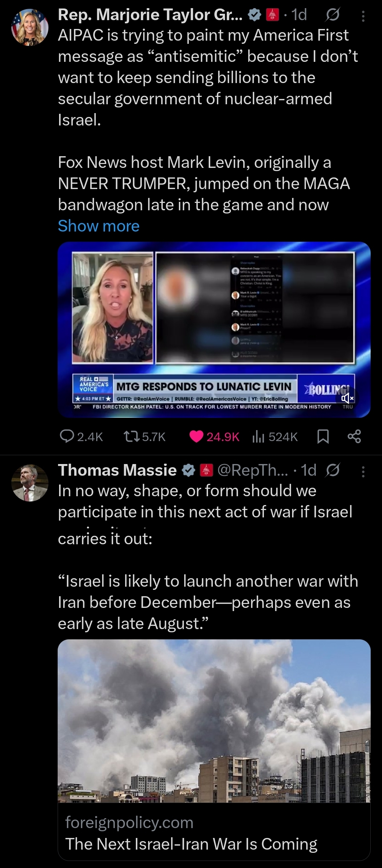This screenshot has height=868, width=382.
Task: Unmute the MTG Responds video
Action: click(x=347, y=399)
